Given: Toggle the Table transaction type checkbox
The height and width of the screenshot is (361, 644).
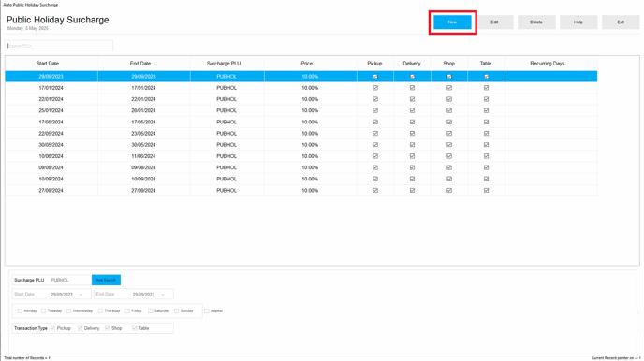Looking at the screenshot, I should tap(134, 328).
